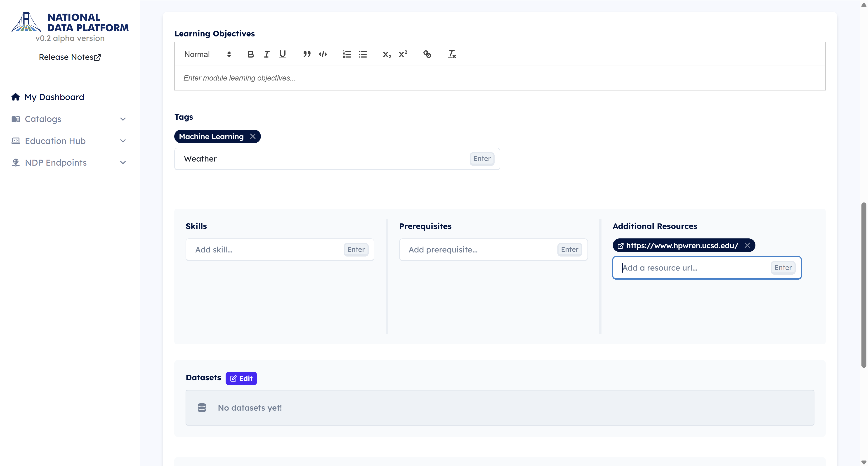Click the Datasets Edit button
The height and width of the screenshot is (466, 868).
241,378
